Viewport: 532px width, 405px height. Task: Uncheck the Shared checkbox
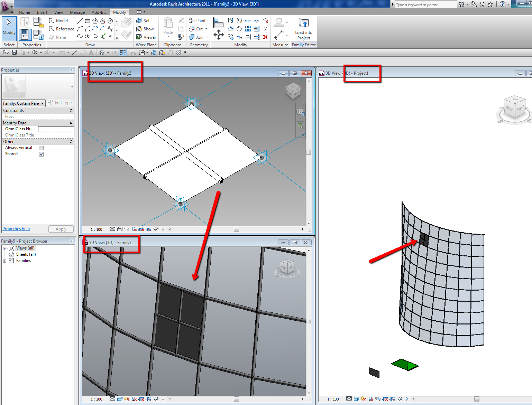42,154
